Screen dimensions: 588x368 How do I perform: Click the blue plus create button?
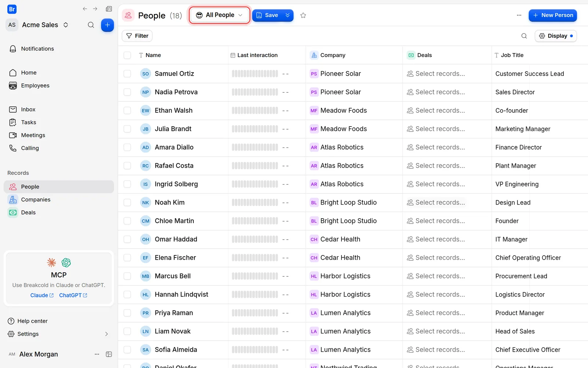[x=107, y=25]
